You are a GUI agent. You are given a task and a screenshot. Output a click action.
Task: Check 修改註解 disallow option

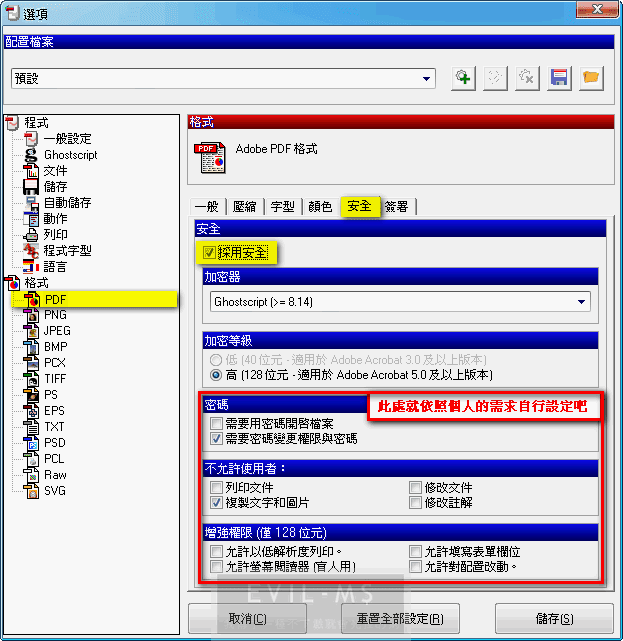point(415,502)
